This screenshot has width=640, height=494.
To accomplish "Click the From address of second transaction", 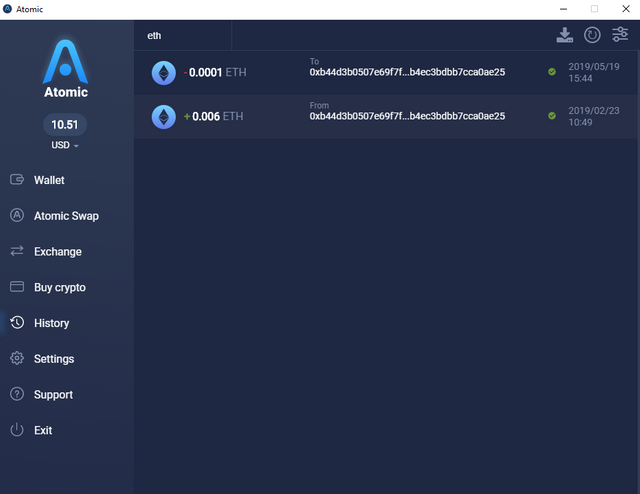I will coord(407,116).
